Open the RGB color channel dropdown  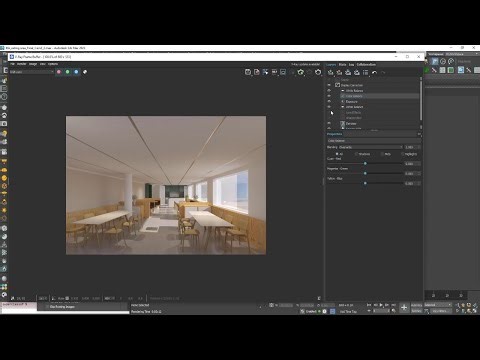coord(32,72)
